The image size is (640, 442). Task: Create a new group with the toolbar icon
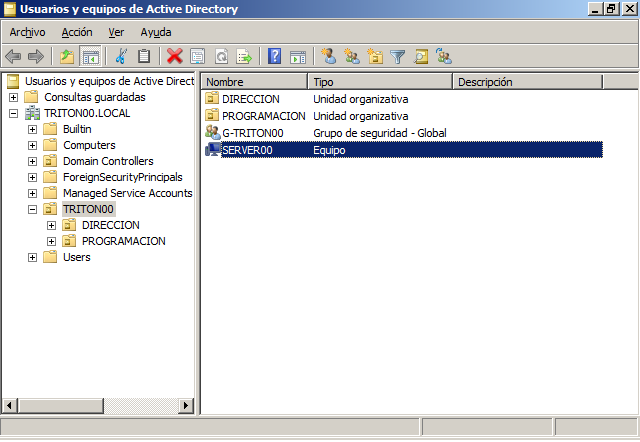(352, 56)
